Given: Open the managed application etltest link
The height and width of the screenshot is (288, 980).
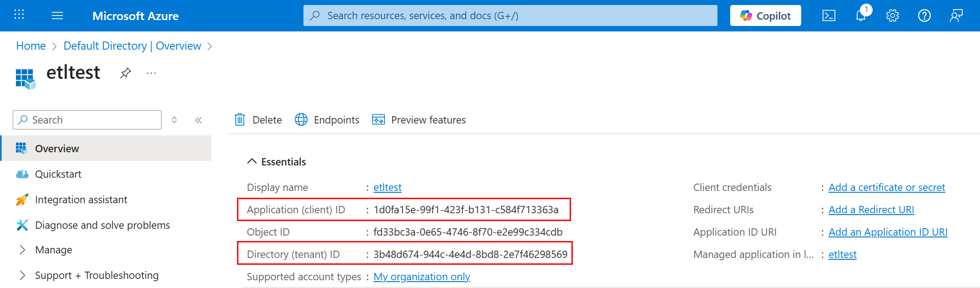Looking at the screenshot, I should coord(843,254).
